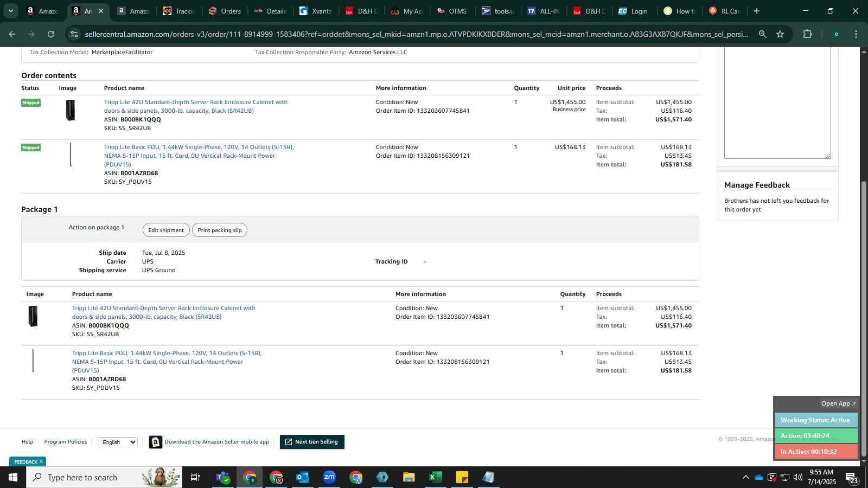
Task: Show hidden system tray icons
Action: (745, 477)
